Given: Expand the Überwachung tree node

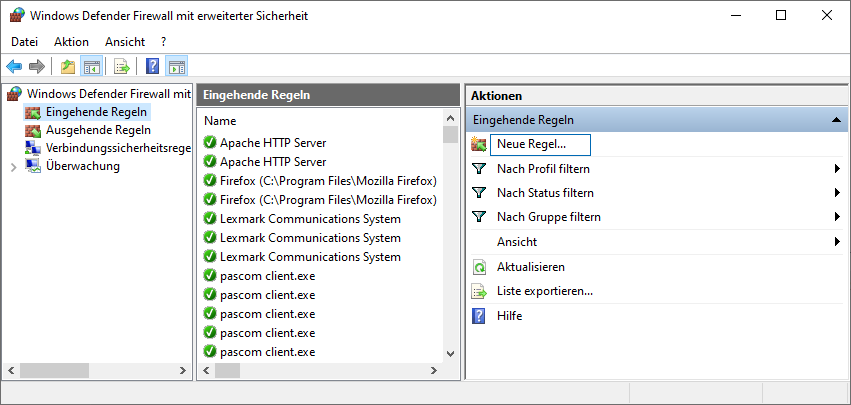Looking at the screenshot, I should click(14, 167).
